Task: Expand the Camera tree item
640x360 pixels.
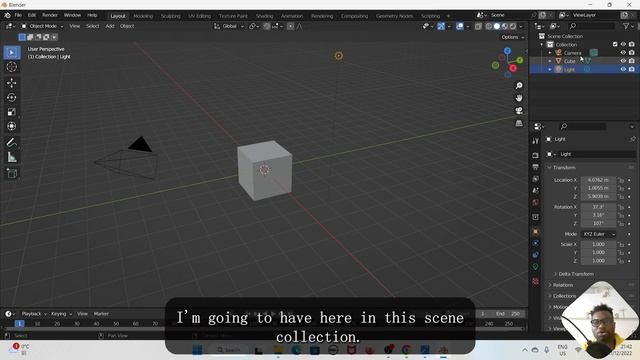Action: click(550, 53)
